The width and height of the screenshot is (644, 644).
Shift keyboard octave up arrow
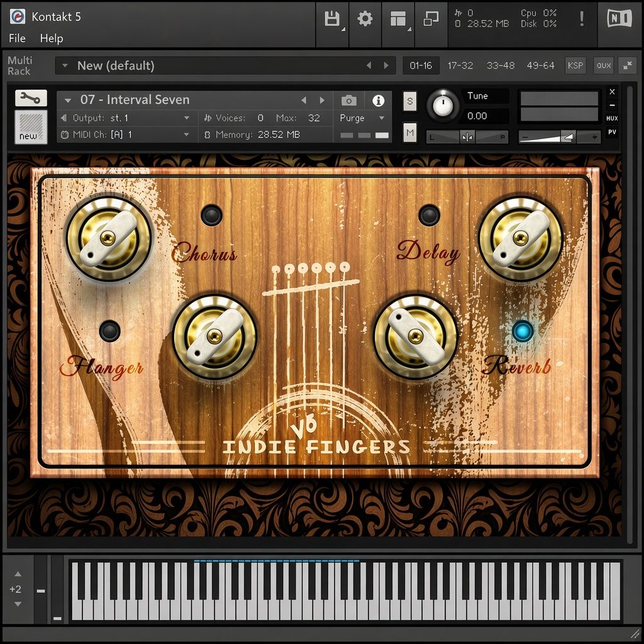[x=18, y=574]
